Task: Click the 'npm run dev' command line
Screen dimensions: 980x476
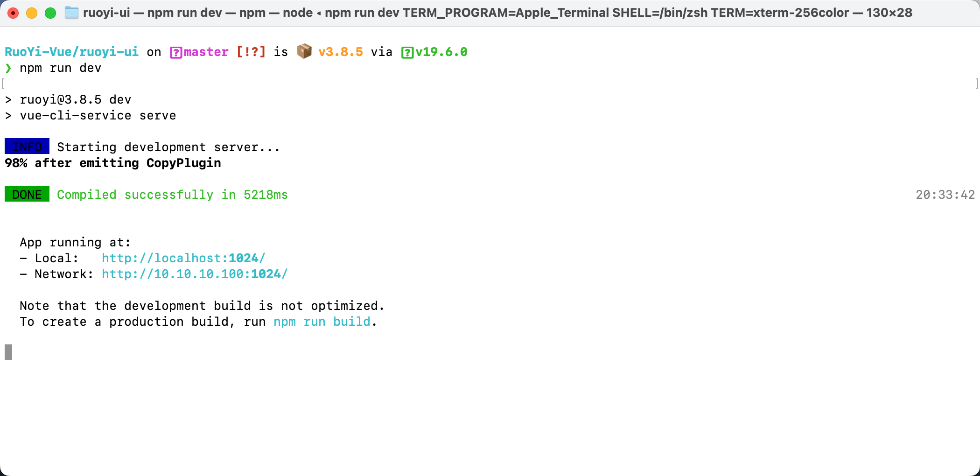Action: point(61,68)
